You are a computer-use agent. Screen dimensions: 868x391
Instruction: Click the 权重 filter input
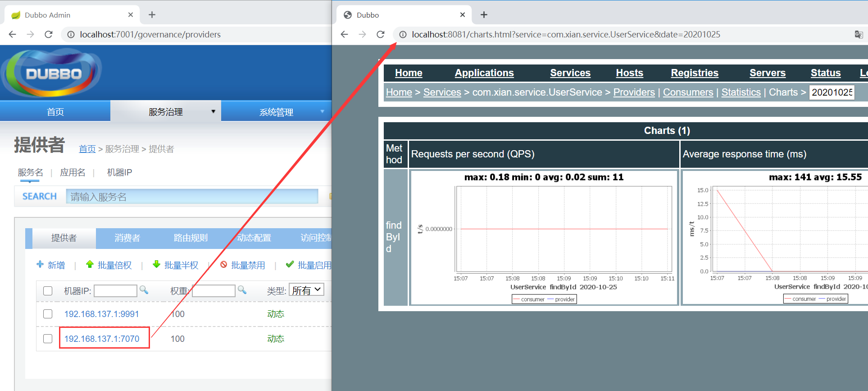(x=214, y=291)
